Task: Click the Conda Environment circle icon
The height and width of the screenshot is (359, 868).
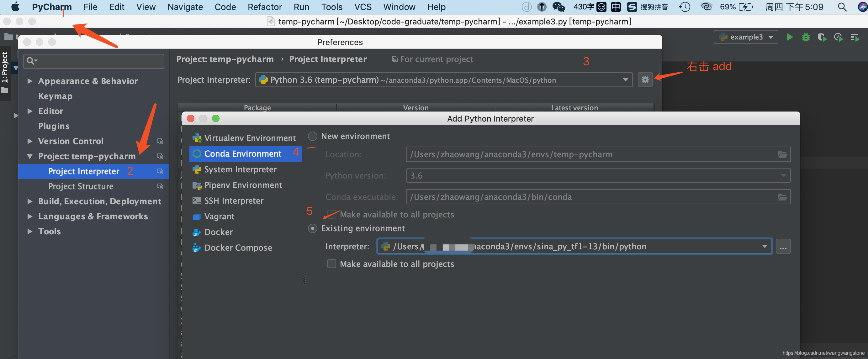Action: 197,154
